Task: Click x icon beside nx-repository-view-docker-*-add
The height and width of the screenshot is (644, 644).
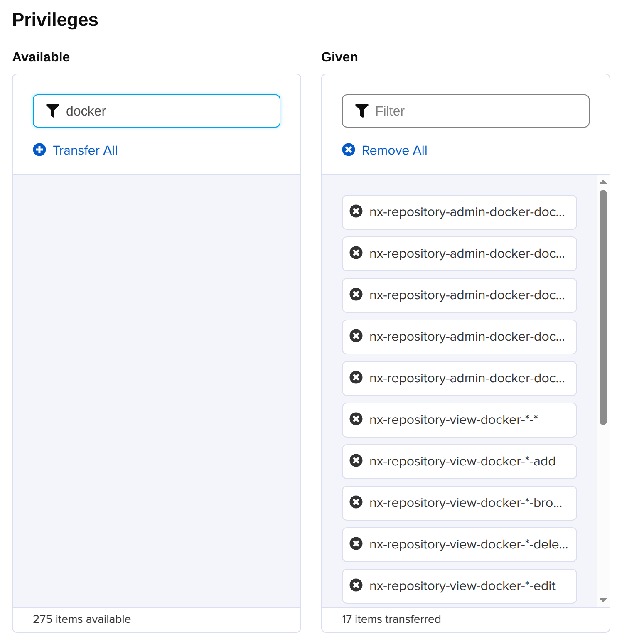Action: click(x=356, y=460)
